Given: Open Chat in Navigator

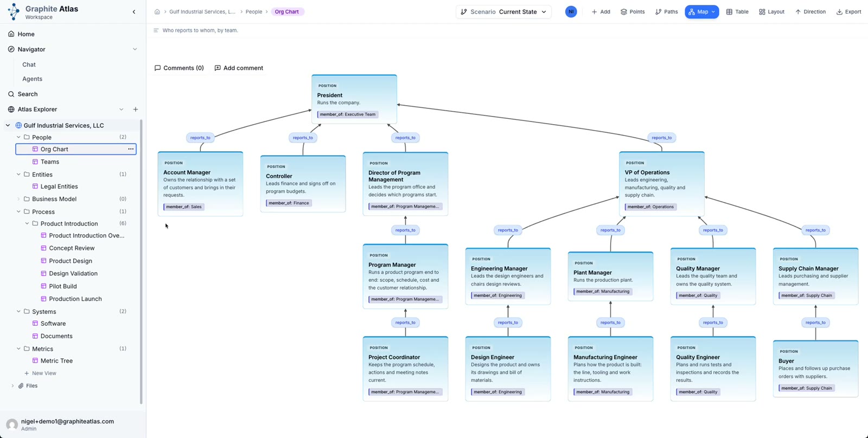Looking at the screenshot, I should click(x=29, y=65).
